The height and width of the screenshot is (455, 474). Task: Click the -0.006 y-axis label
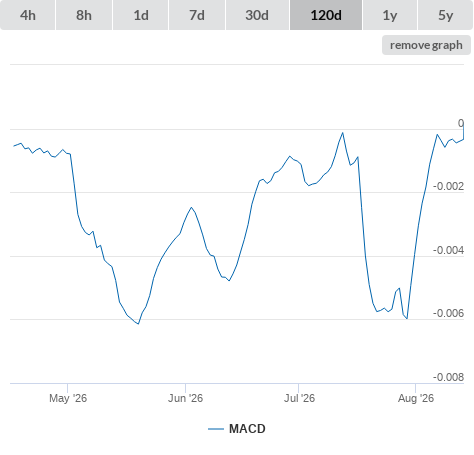[448, 313]
